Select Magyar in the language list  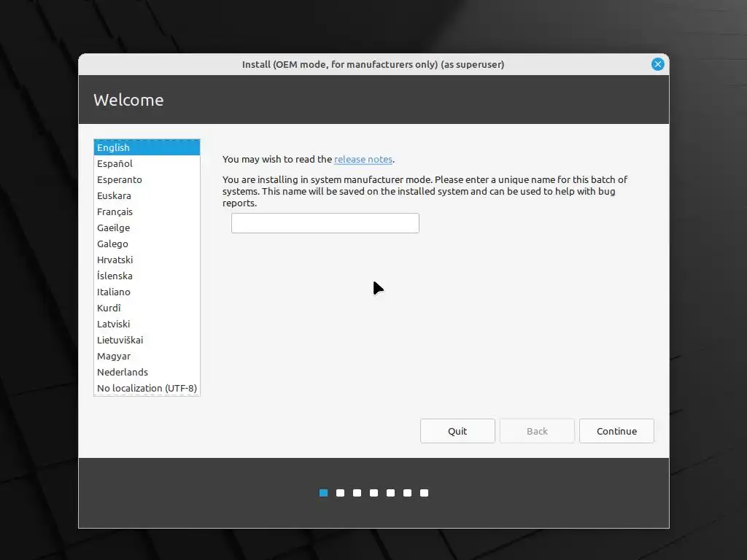[x=147, y=356]
